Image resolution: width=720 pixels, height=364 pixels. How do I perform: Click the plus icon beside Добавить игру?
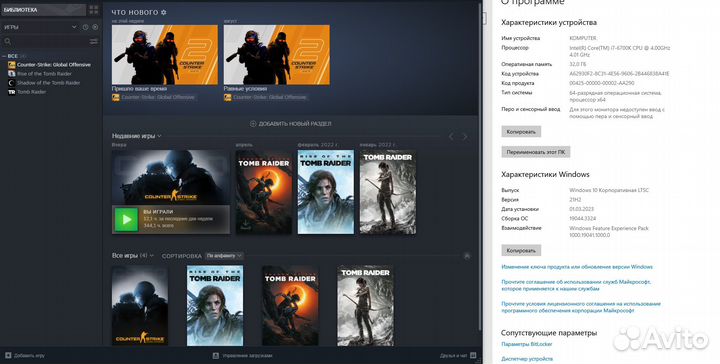point(8,355)
